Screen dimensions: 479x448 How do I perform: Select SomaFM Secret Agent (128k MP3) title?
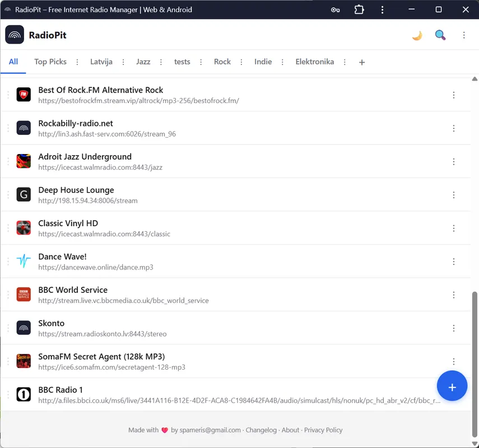(x=101, y=356)
